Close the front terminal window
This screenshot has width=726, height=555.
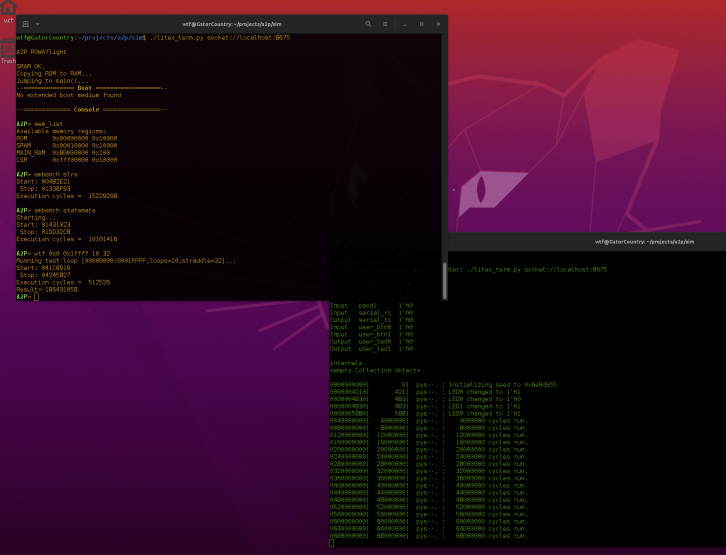pyautogui.click(x=436, y=23)
